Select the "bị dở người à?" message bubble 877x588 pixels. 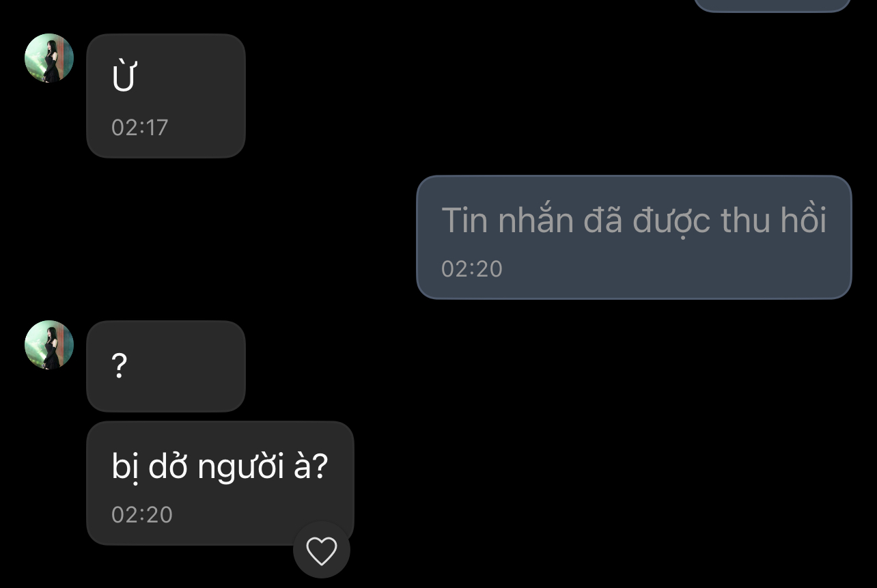[x=219, y=482]
